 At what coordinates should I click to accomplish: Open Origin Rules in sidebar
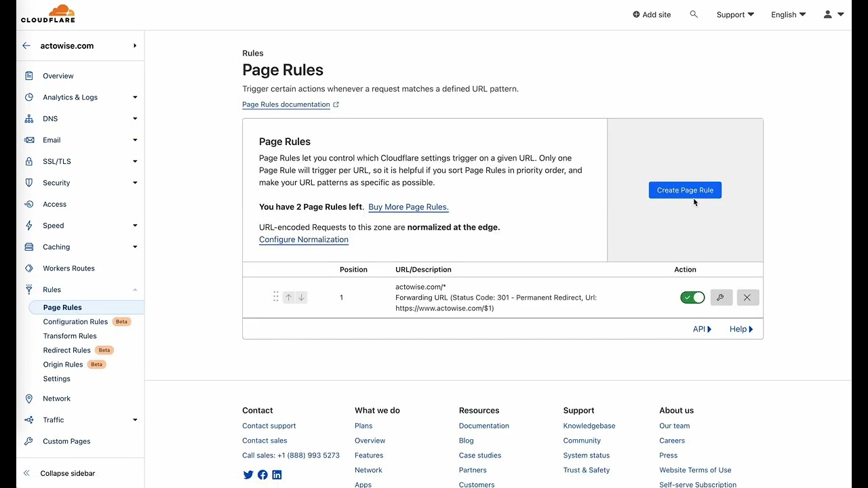point(63,365)
